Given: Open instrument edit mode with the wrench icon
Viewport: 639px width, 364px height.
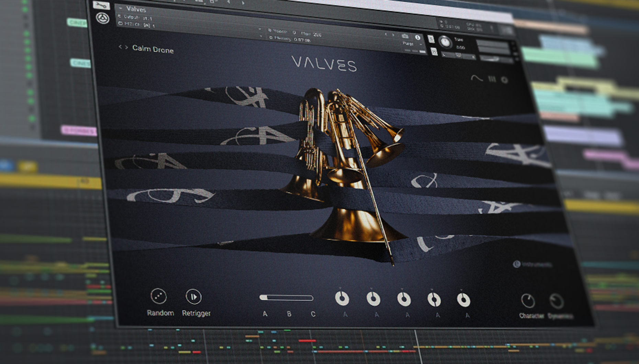Looking at the screenshot, I should pos(101,5).
